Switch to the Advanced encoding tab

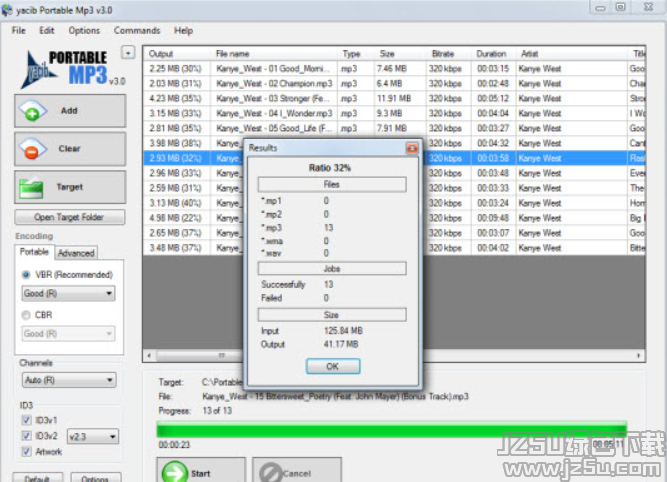[x=76, y=253]
